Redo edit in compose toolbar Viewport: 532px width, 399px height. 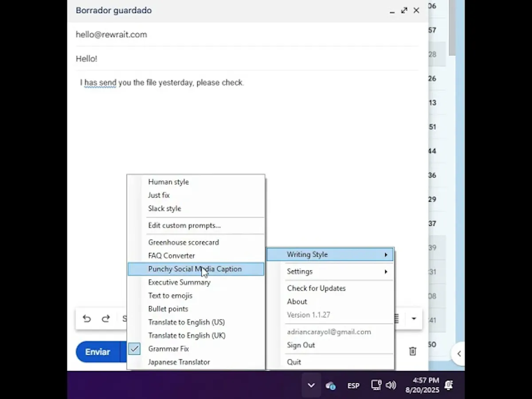(x=106, y=319)
